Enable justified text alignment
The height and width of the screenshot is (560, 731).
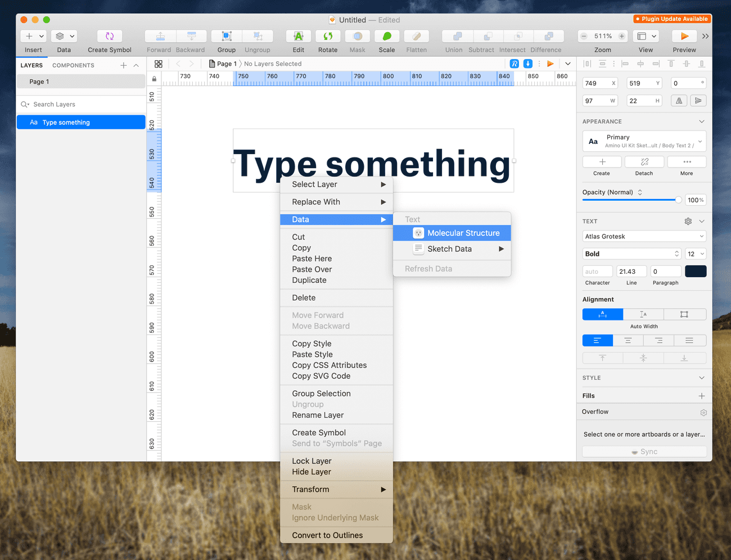tap(689, 341)
